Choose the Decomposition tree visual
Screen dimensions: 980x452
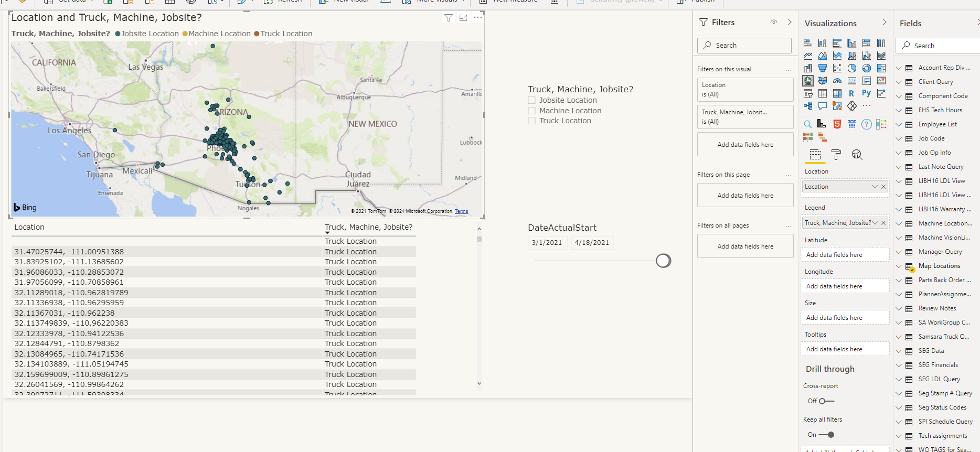tap(808, 106)
